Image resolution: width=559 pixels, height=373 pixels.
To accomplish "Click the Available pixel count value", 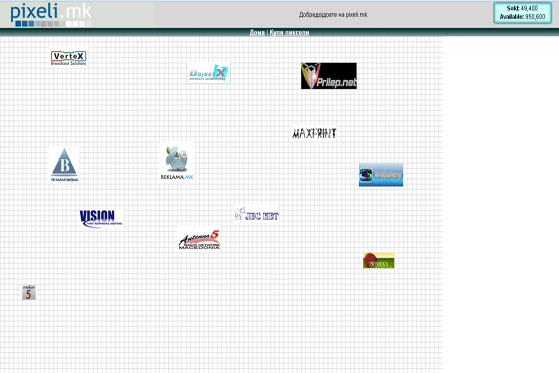I will coord(535,17).
